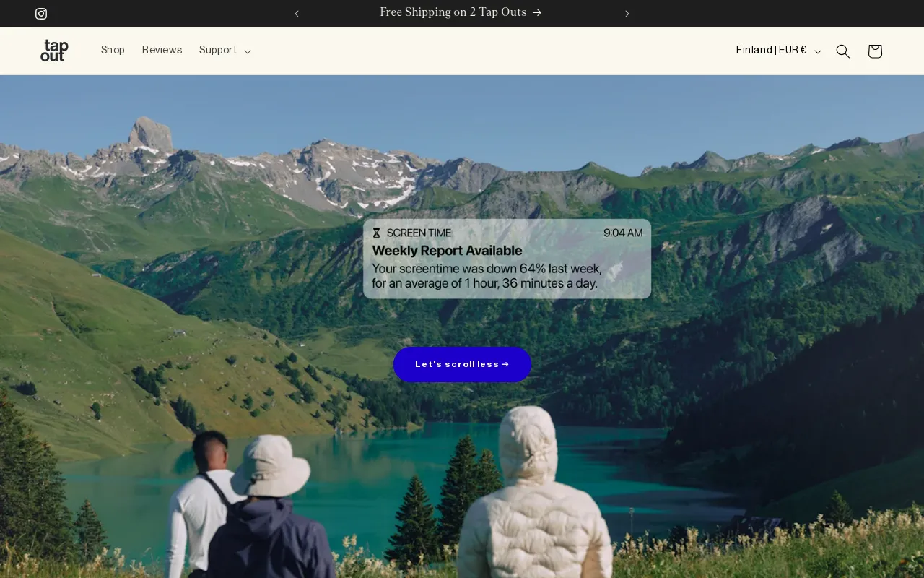Go to the Shop page
924x578 pixels.
113,51
